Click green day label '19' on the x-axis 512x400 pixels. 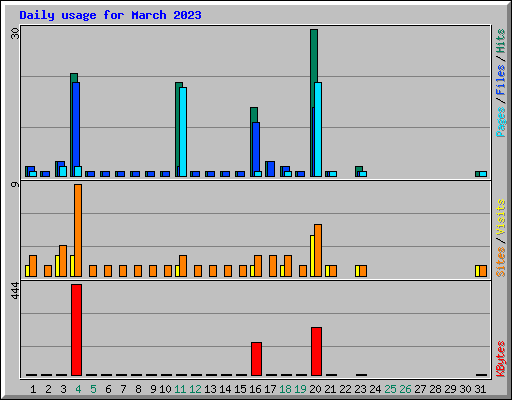click(300, 389)
